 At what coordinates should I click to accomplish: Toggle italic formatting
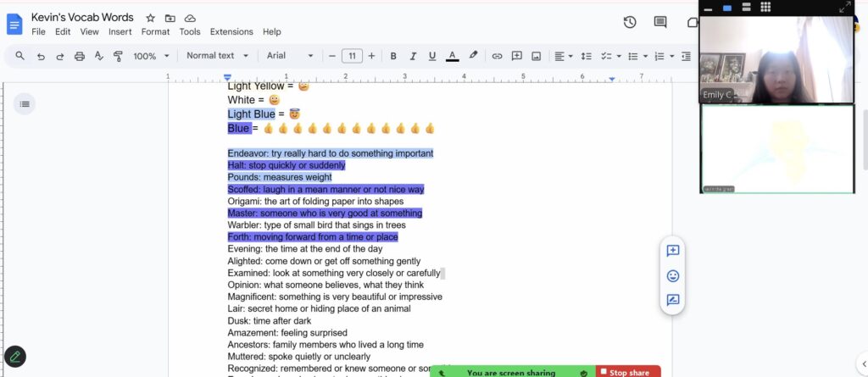[x=413, y=56]
